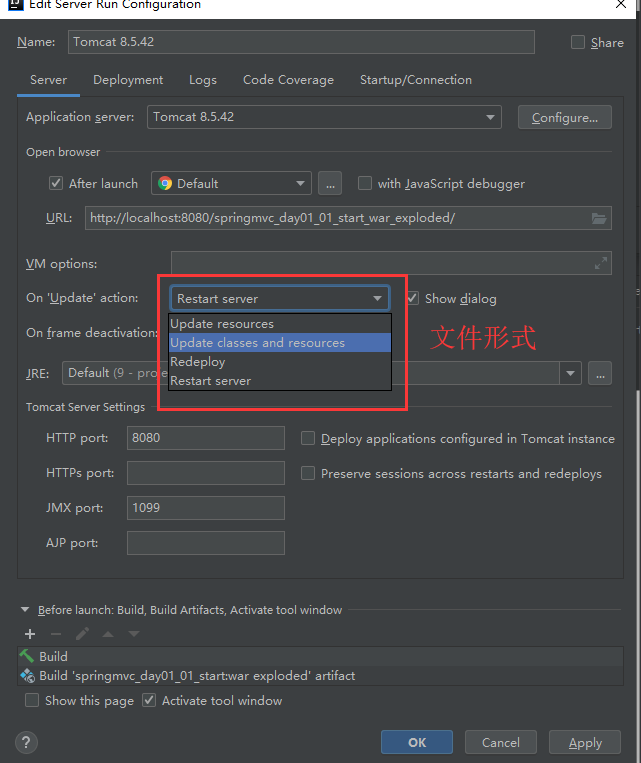Viewport: 641px width, 763px height.
Task: Open the JRE dropdown arrow
Action: point(570,374)
